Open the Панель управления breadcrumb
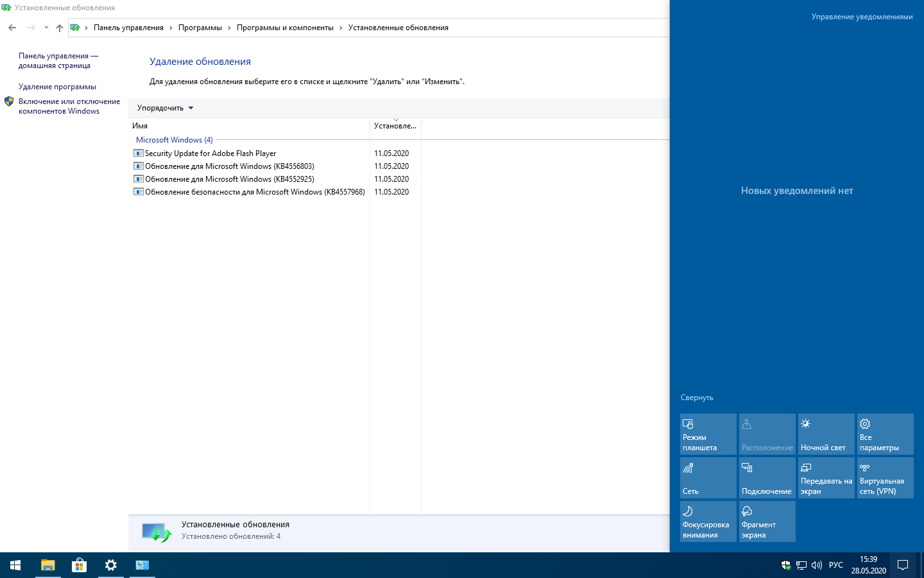This screenshot has height=578, width=924. click(128, 28)
